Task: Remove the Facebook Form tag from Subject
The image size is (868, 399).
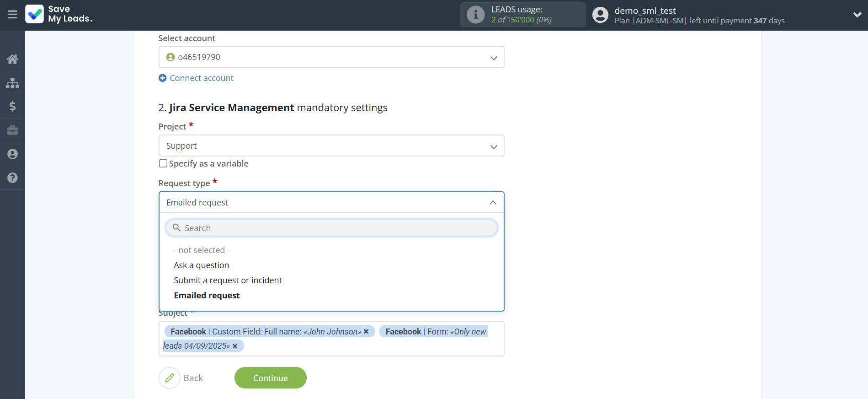Action: tap(235, 346)
